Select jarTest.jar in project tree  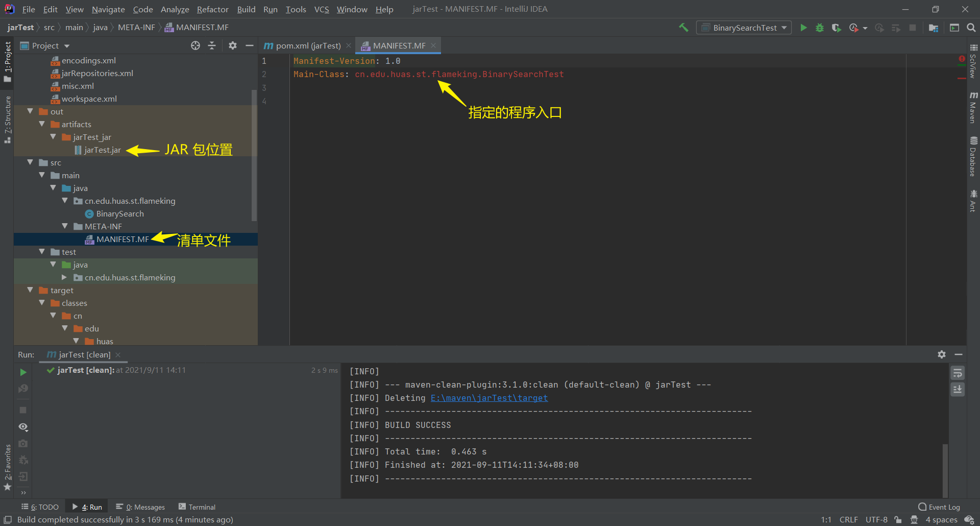pyautogui.click(x=102, y=150)
